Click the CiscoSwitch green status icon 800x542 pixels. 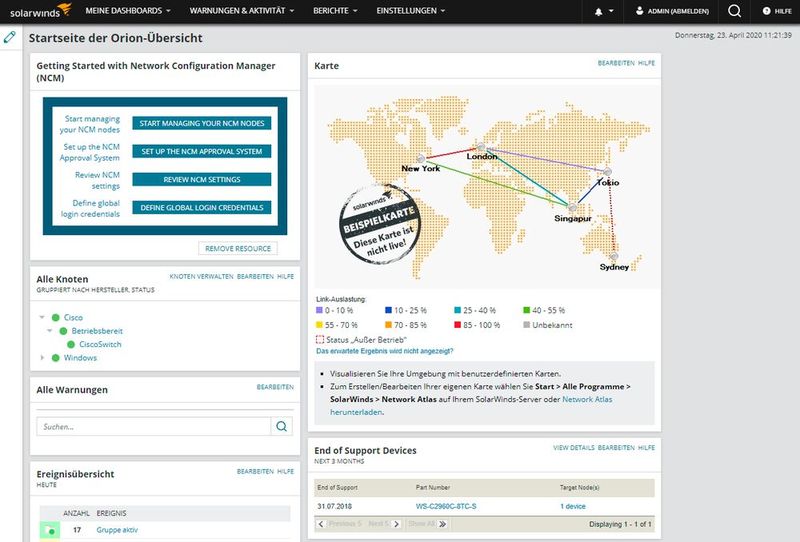[x=71, y=344]
